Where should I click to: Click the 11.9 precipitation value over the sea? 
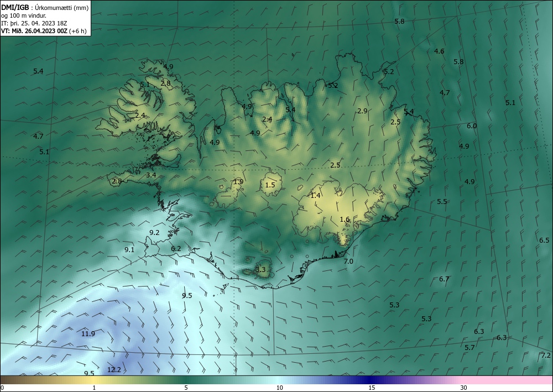[x=88, y=334]
